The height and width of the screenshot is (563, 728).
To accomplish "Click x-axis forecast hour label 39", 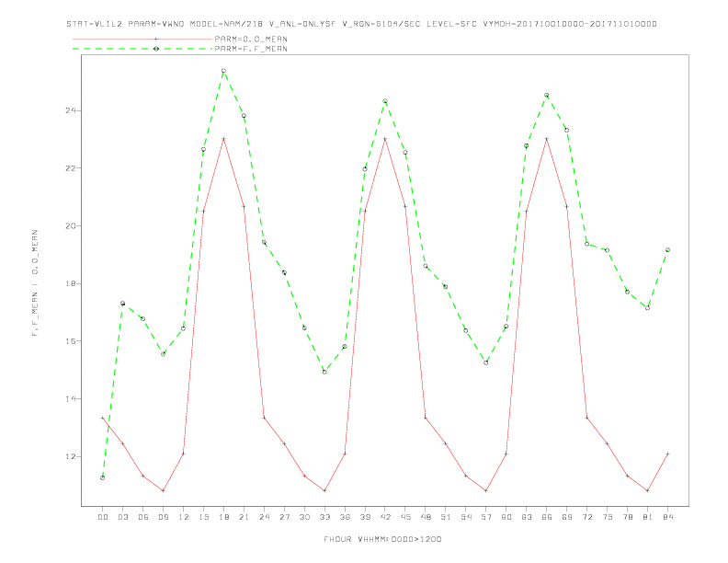I will (365, 517).
